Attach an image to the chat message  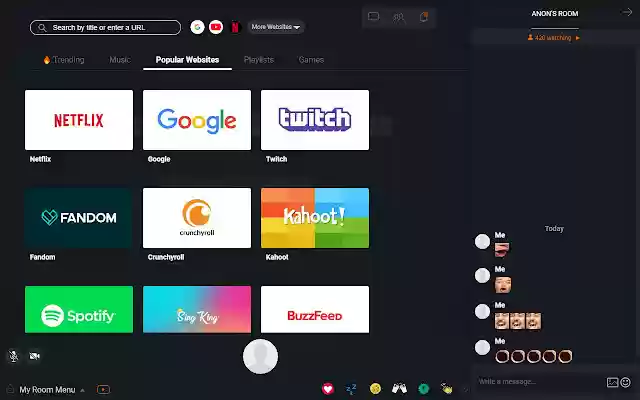(612, 382)
